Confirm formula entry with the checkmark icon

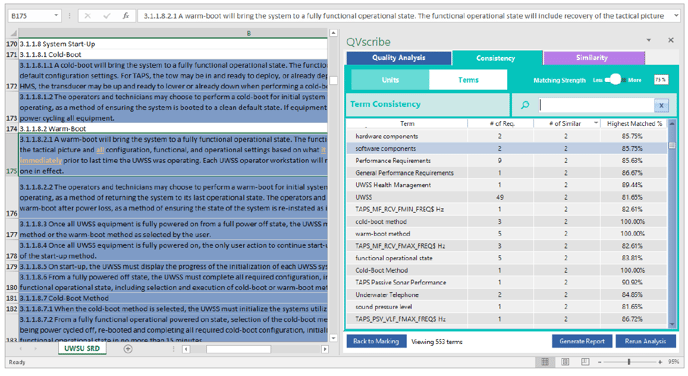(107, 16)
